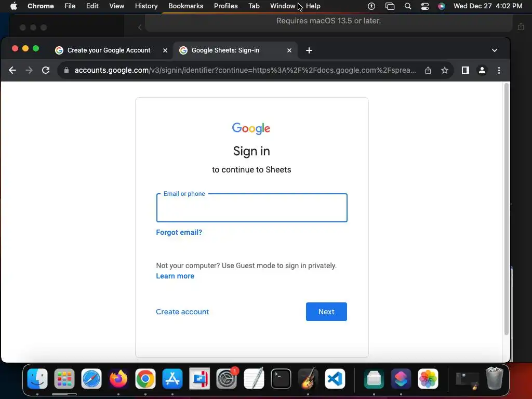
Task: Open the Trash in the Dock
Action: (495, 379)
